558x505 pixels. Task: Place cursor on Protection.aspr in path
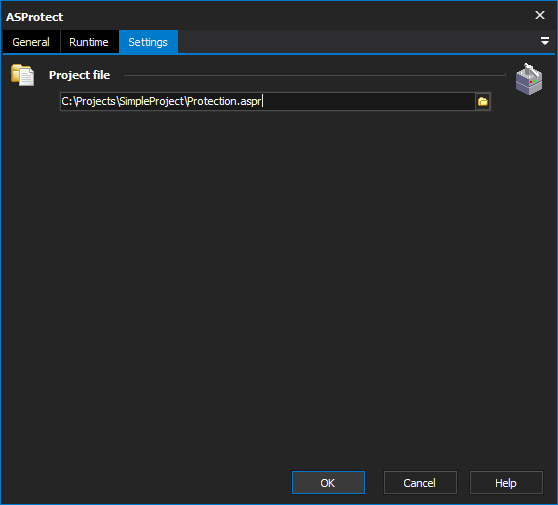pyautogui.click(x=224, y=101)
